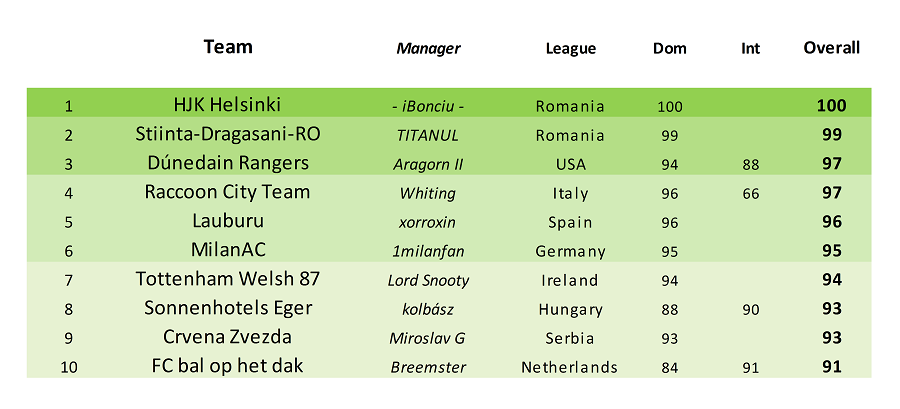Image resolution: width=900 pixels, height=409 pixels.
Task: Click manager kolbász
Action: tap(428, 309)
